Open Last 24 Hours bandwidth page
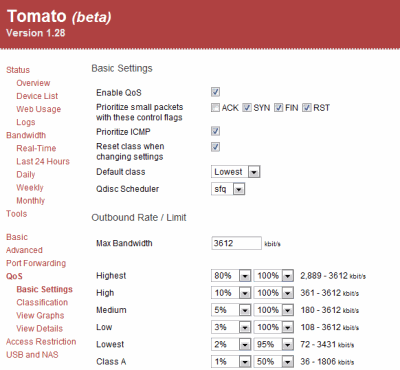Viewport: 400px width, 370px height. (x=43, y=162)
